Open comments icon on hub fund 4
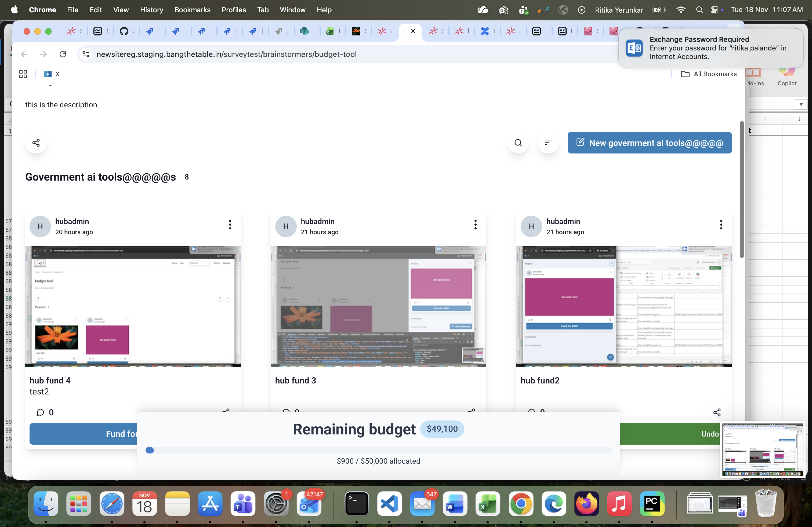The width and height of the screenshot is (812, 527). (40, 412)
